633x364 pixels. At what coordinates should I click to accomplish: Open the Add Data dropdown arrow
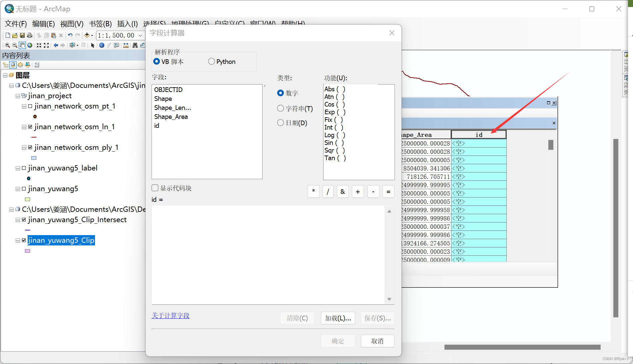click(92, 35)
